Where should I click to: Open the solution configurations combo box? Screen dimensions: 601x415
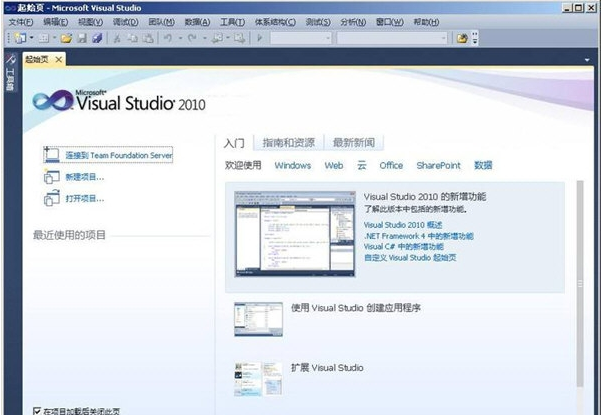click(x=300, y=38)
